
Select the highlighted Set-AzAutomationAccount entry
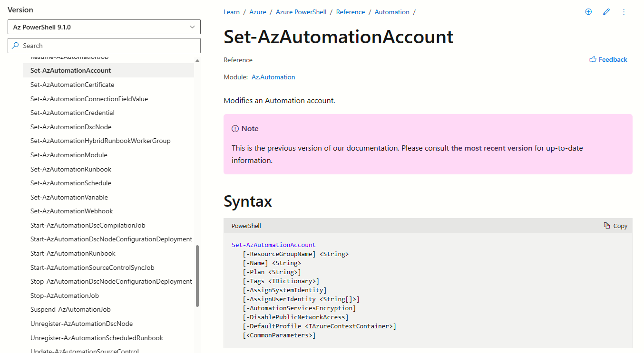pos(70,70)
